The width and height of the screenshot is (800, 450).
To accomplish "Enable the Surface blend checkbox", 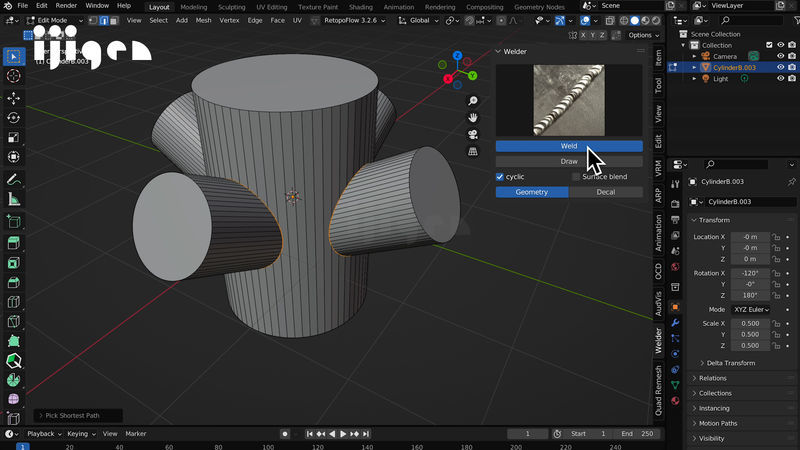I will point(575,177).
